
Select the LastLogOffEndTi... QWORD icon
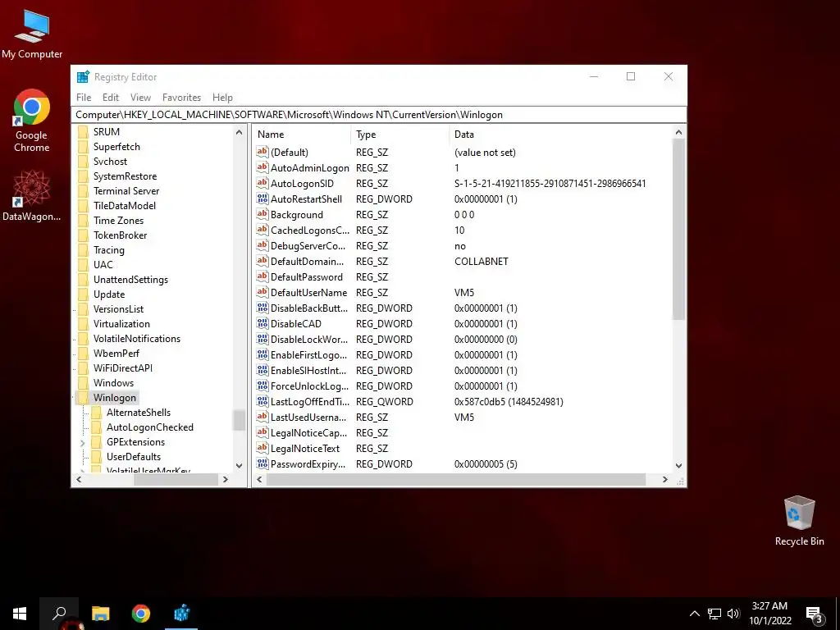click(262, 400)
